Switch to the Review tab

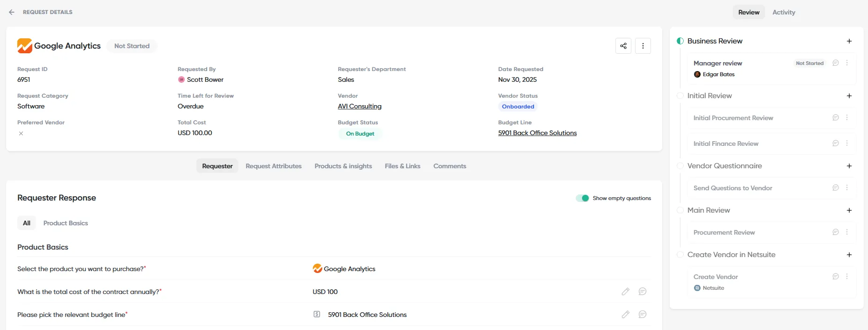[749, 12]
